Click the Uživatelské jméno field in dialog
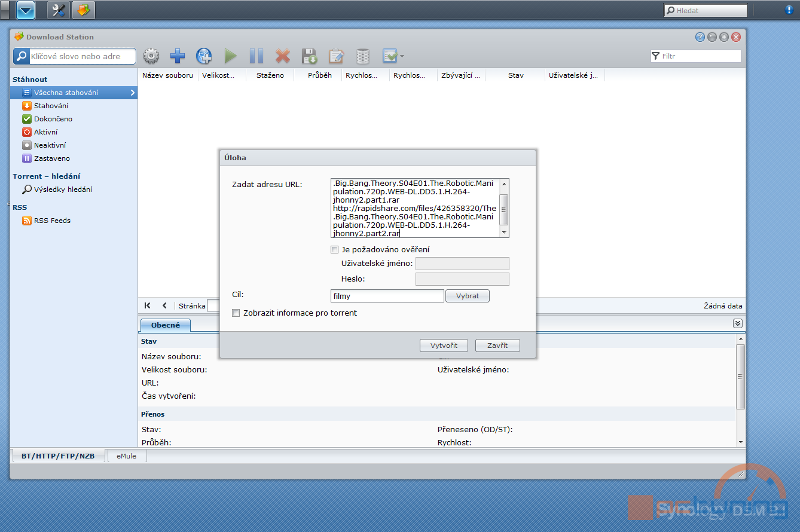 coord(462,264)
